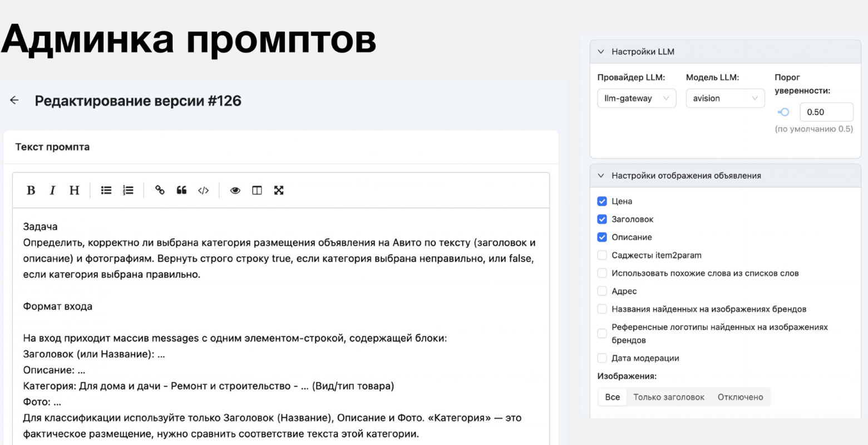Select Только заголовок image option
The width and height of the screenshot is (868, 445).
669,397
